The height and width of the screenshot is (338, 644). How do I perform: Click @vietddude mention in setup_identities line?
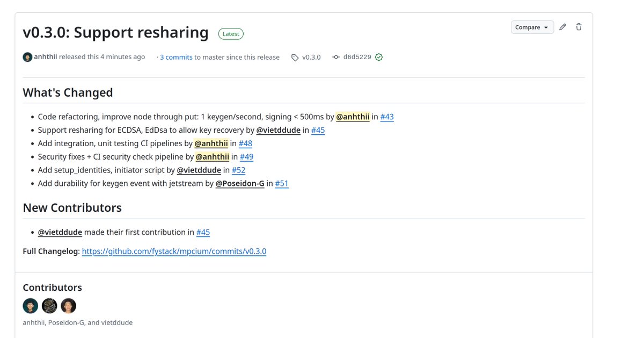199,170
